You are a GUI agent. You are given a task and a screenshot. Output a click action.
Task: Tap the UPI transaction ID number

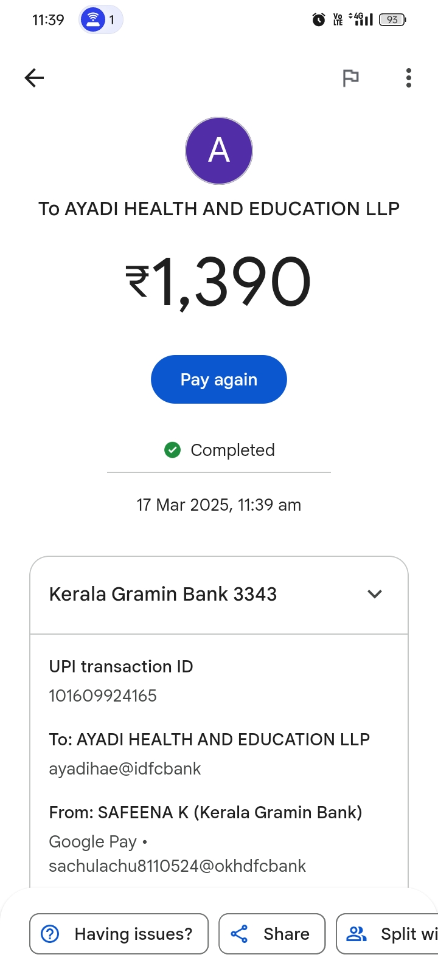(103, 695)
